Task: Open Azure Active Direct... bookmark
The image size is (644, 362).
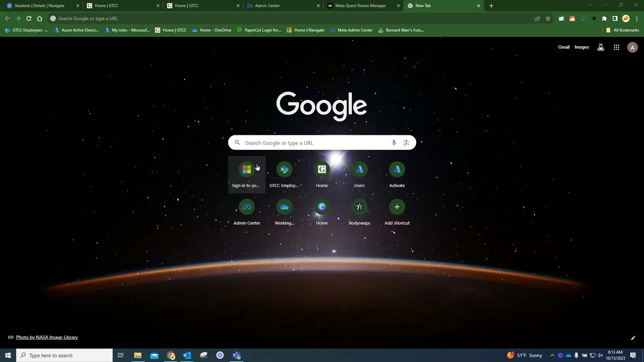Action: click(76, 30)
